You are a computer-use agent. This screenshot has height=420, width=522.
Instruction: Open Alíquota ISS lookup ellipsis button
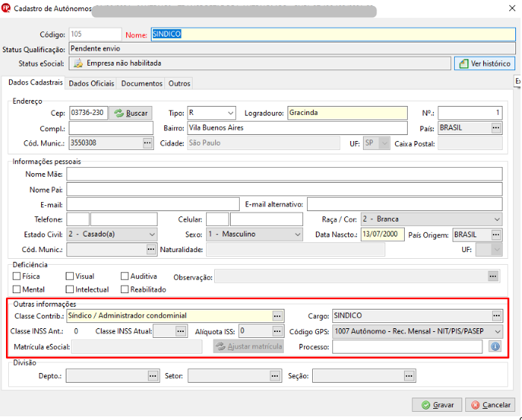[277, 331]
